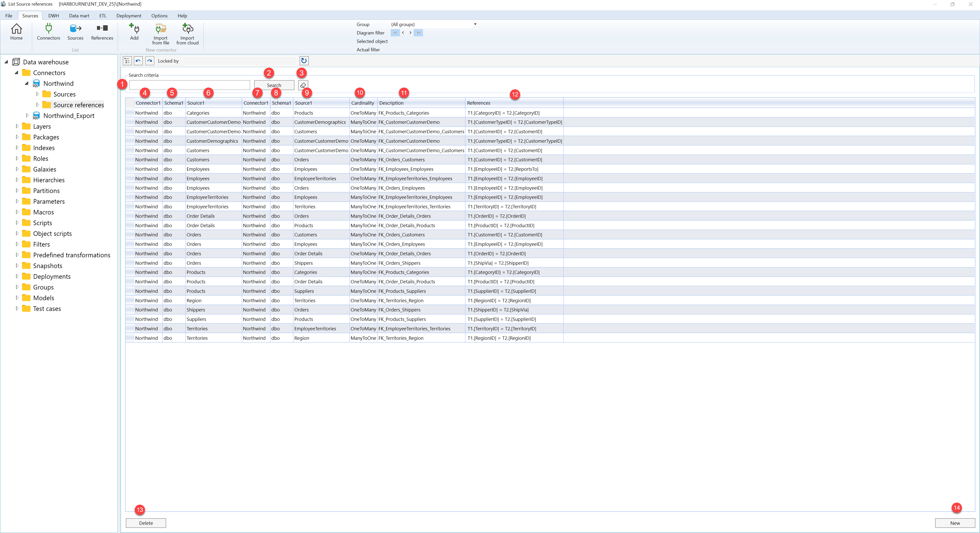Viewport: 980px width, 533px height.
Task: Open the Deployment ribbon tab
Action: [x=129, y=16]
